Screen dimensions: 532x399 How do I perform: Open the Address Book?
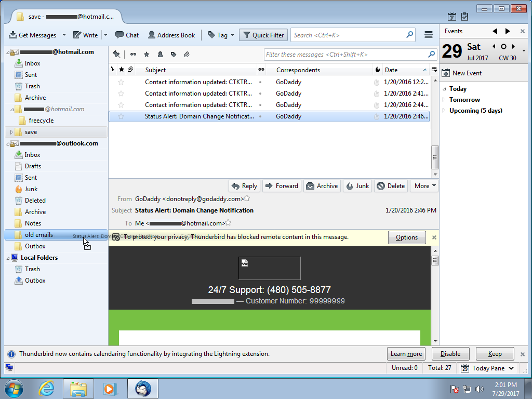pos(171,35)
